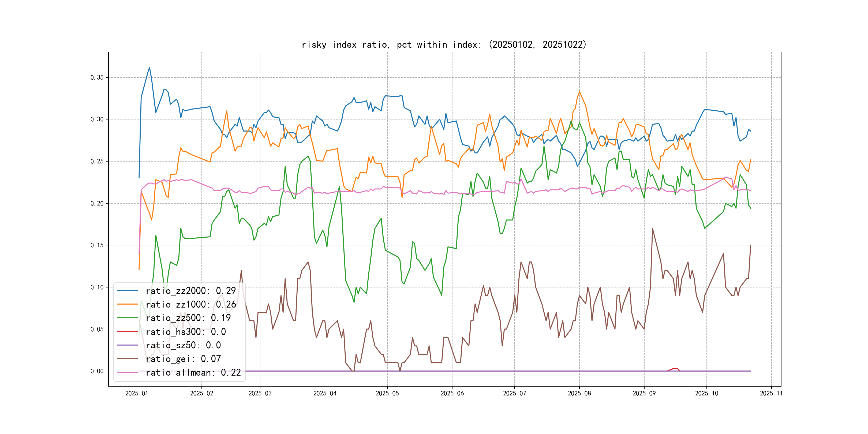Click the 0.20 y-axis tick label

coord(97,203)
